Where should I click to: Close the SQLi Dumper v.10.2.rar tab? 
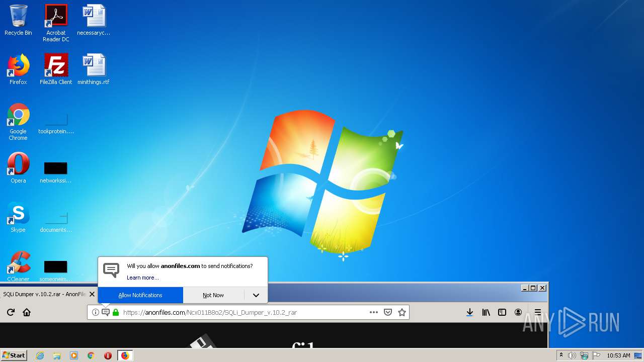coord(92,294)
